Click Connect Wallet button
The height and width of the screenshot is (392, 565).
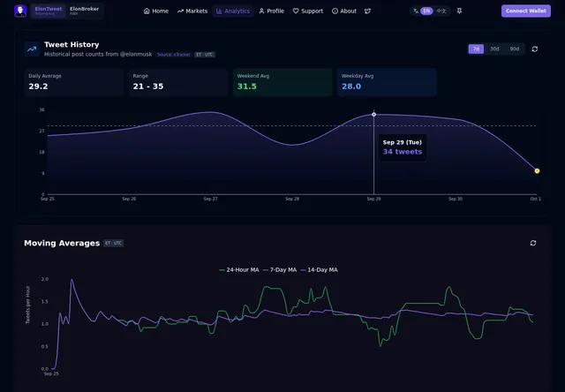click(x=526, y=11)
